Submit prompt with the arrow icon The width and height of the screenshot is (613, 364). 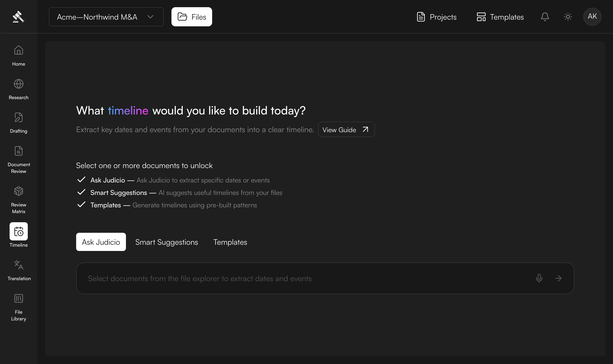tap(558, 278)
